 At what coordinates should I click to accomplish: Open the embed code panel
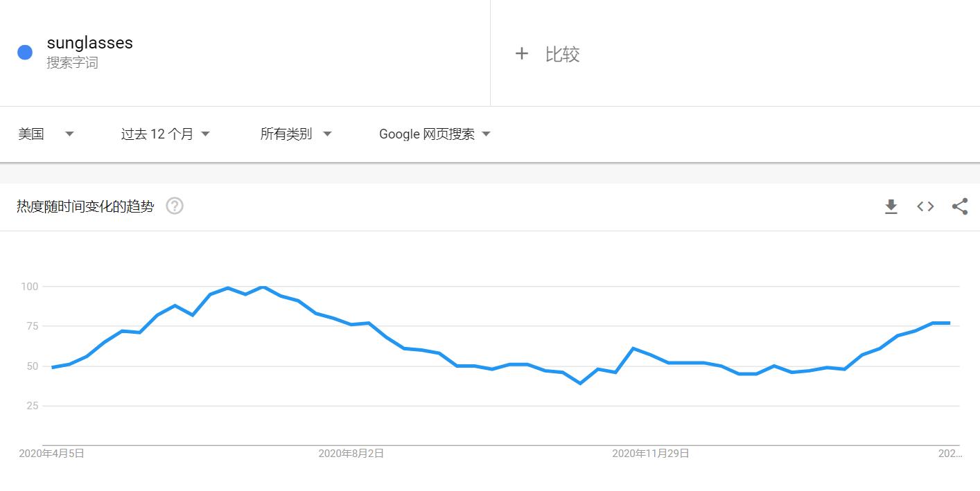(925, 206)
